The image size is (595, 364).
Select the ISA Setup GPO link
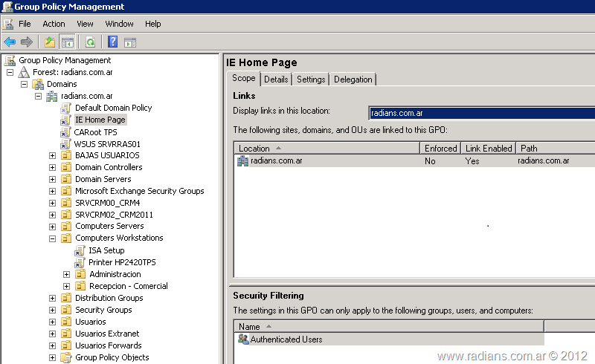coord(106,250)
